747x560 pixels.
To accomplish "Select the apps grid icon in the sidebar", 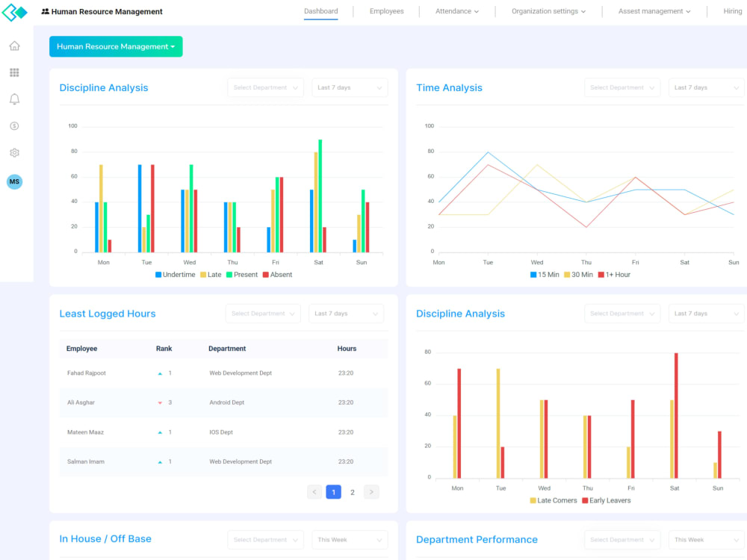I will (x=14, y=72).
